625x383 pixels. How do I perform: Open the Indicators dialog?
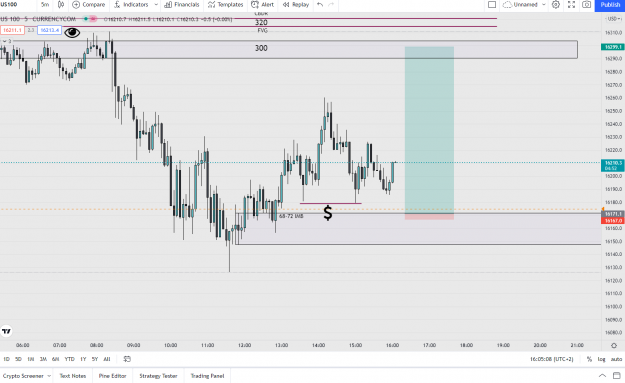tap(131, 5)
